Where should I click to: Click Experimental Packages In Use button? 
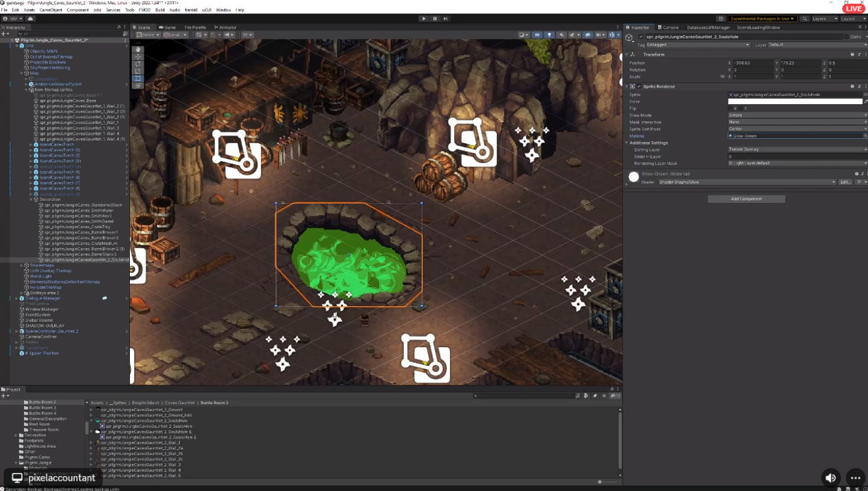tap(762, 19)
